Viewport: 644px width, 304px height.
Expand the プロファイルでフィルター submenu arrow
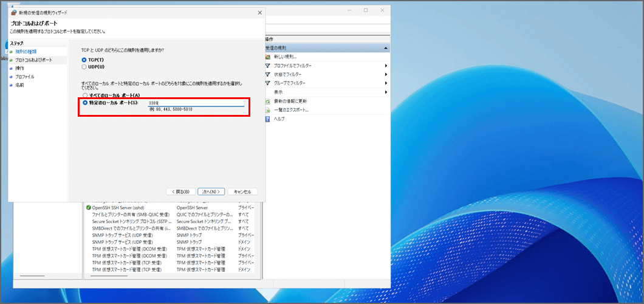[386, 66]
